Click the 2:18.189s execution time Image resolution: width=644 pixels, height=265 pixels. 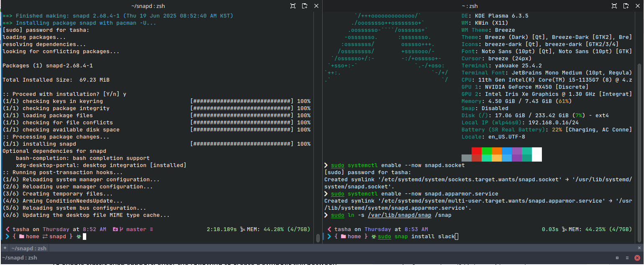[222, 229]
